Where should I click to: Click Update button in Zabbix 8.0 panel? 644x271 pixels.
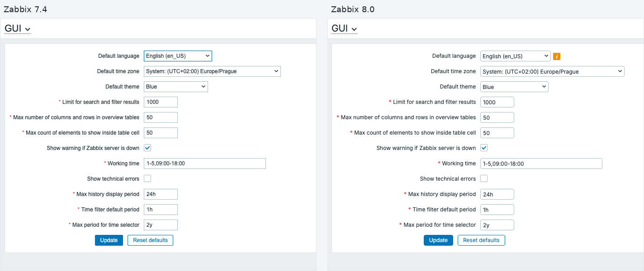[438, 240]
